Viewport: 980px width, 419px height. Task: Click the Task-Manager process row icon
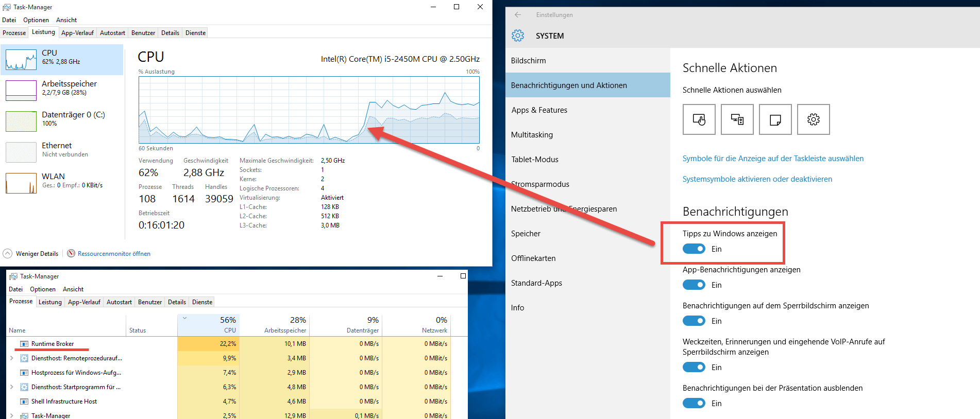(24, 415)
